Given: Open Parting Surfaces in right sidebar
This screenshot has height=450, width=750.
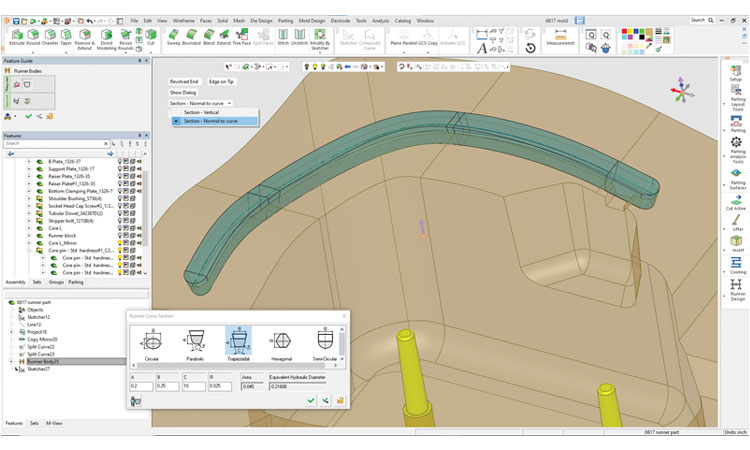Looking at the screenshot, I should click(737, 179).
